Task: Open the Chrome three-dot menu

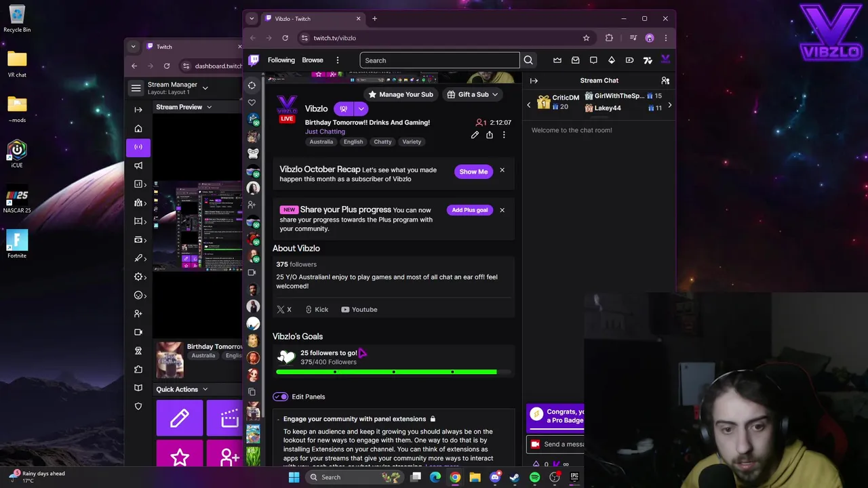Action: coord(666,38)
